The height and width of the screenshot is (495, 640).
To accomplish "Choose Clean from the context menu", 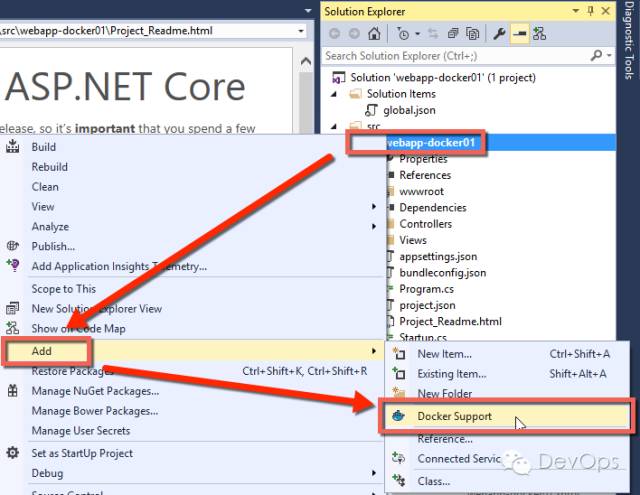I will coord(45,187).
